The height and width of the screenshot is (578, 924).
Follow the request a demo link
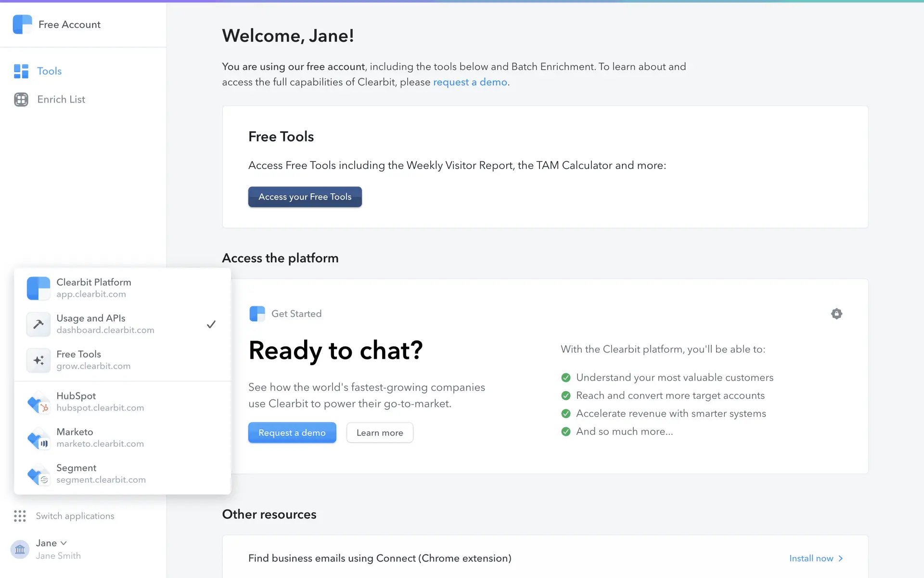pyautogui.click(x=470, y=82)
